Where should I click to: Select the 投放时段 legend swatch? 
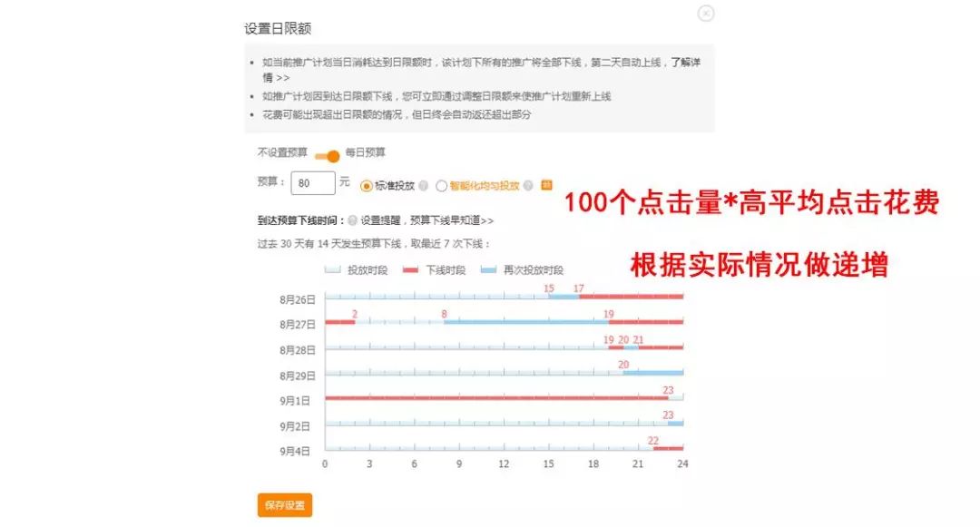click(332, 269)
